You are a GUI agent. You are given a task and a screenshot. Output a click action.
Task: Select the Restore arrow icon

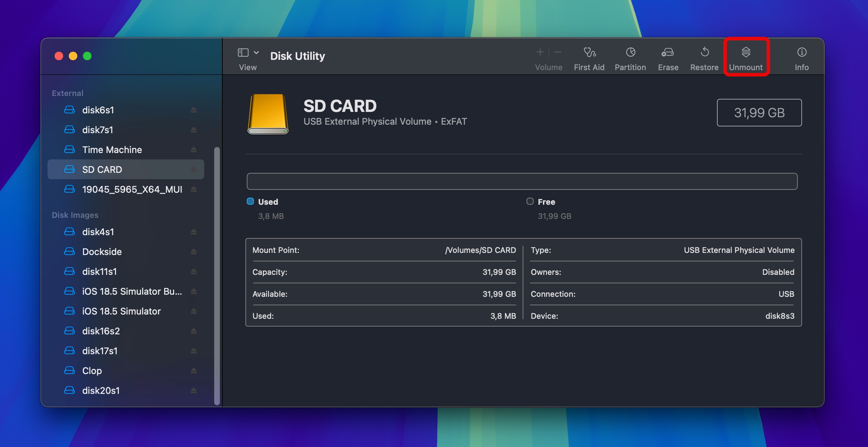coord(705,52)
